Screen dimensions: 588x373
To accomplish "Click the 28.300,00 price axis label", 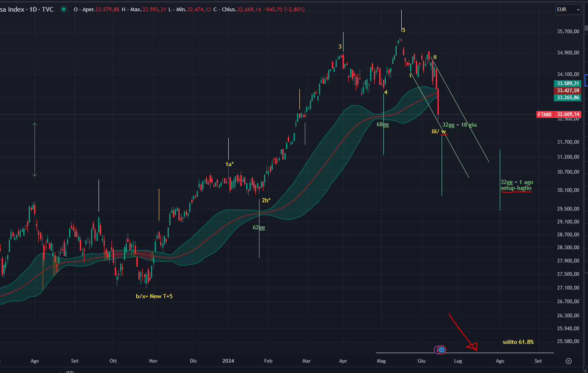I will tap(568, 248).
